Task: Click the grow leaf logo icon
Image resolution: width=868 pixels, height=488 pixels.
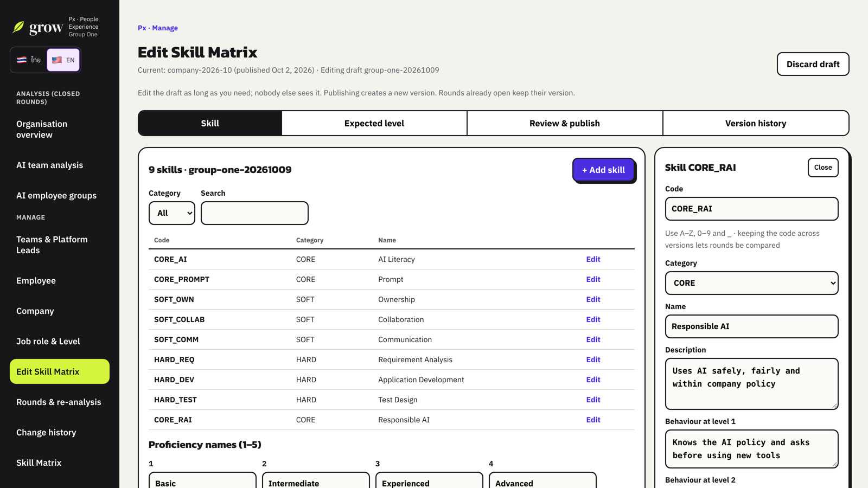Action: coord(18,27)
